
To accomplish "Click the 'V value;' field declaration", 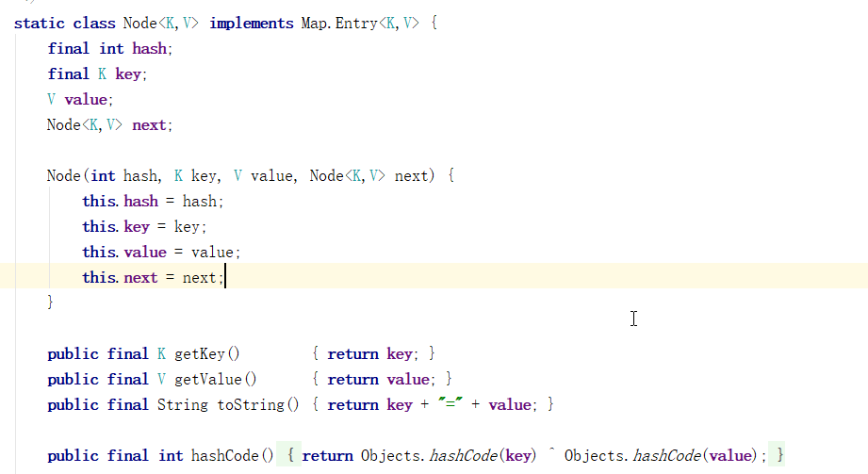I will [80, 100].
